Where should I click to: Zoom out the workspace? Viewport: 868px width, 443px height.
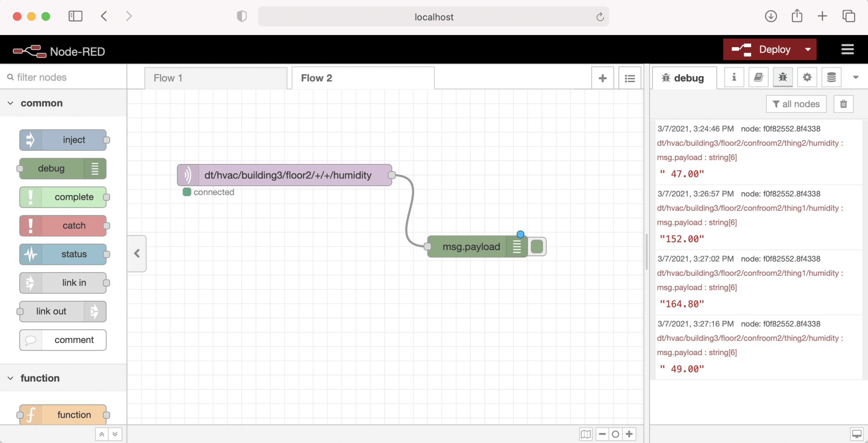click(x=602, y=434)
